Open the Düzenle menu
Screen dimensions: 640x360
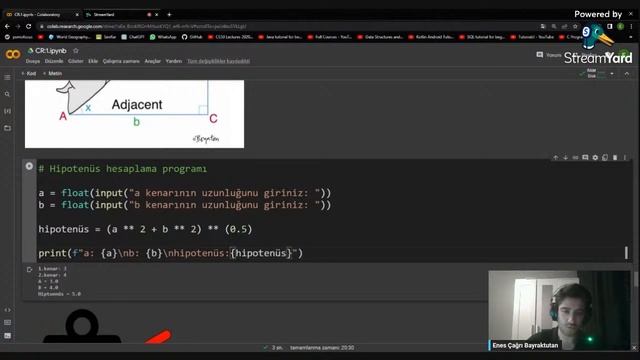click(54, 61)
